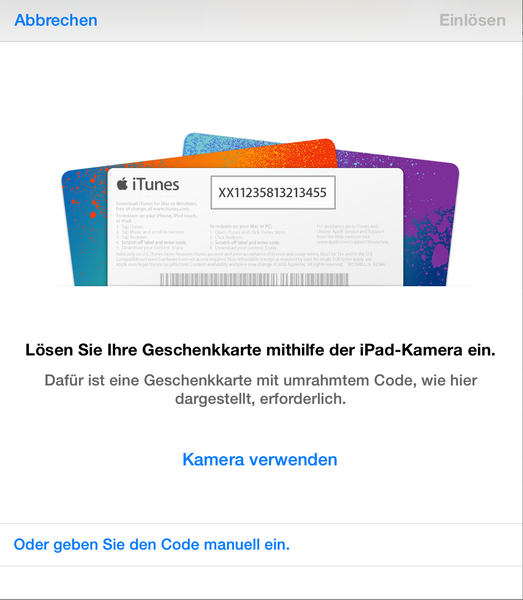Click the blue gift card on left

[84, 230]
